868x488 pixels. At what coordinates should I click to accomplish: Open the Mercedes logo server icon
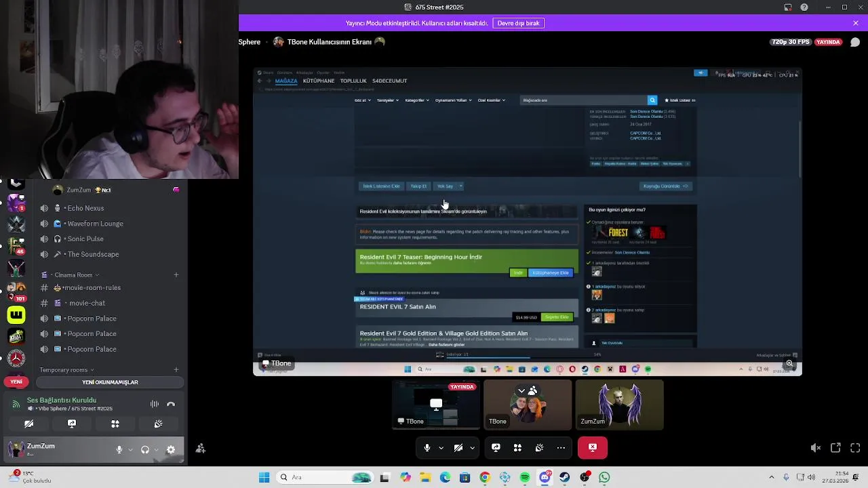[16, 358]
